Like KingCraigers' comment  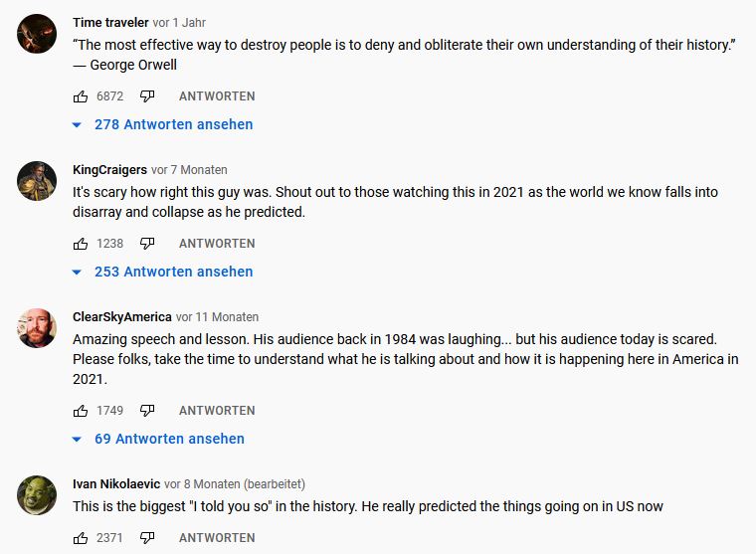(81, 244)
